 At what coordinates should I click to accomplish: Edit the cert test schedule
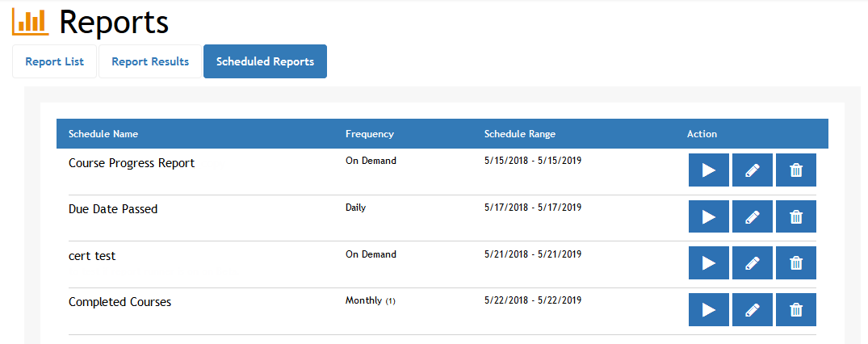click(752, 263)
